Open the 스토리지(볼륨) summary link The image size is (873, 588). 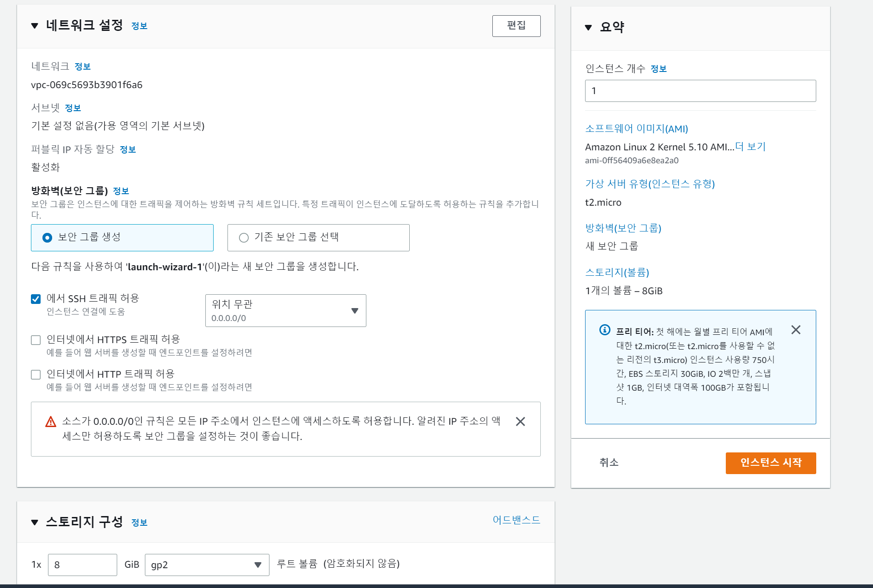click(x=617, y=273)
